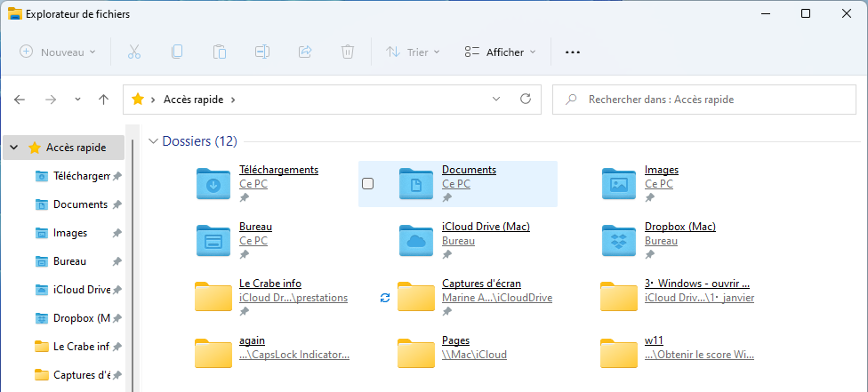
Task: Select the iCloud Drive (Mac) folder icon
Action: pos(415,240)
